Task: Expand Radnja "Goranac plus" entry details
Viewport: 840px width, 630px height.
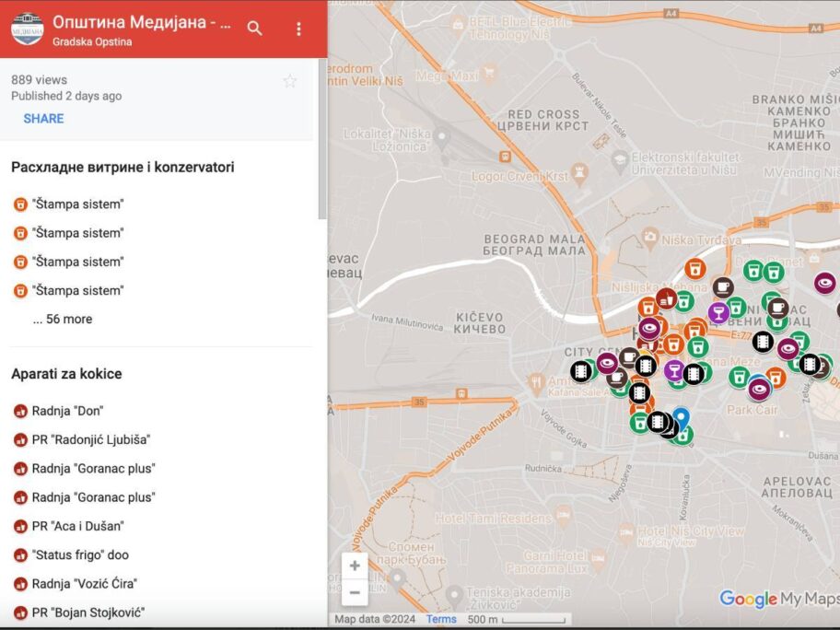Action: coord(90,468)
